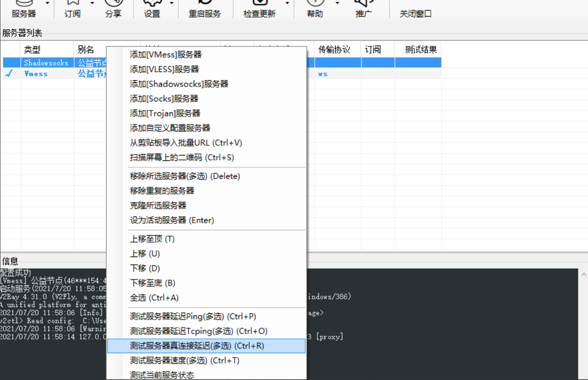Viewport: 588px width, 380px height.
Task: Click the 推广 toolbar button
Action: (363, 10)
